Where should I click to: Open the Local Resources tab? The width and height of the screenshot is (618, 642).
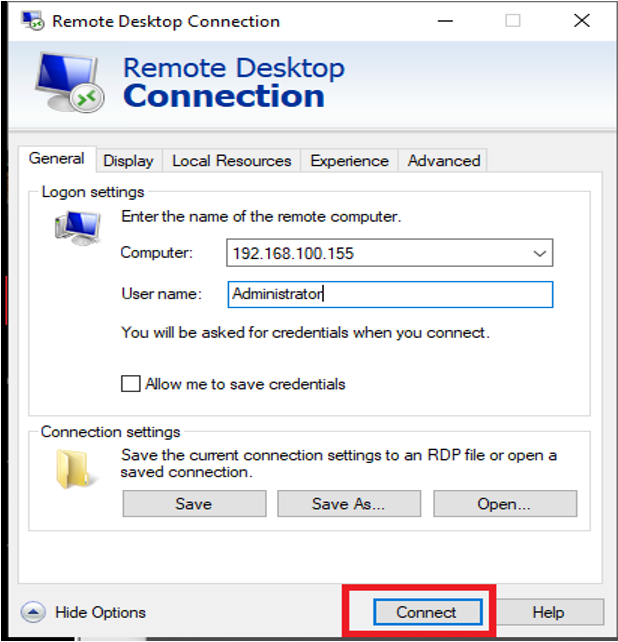[x=231, y=160]
